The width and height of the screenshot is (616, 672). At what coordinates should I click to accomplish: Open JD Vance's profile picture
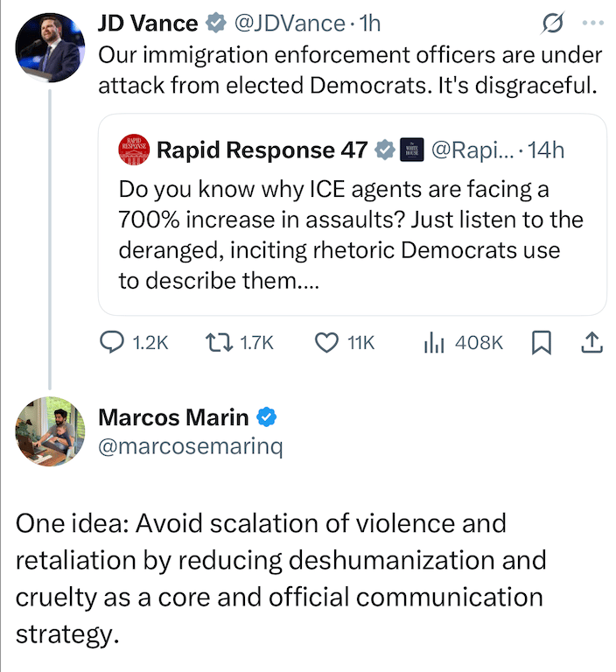[50, 47]
